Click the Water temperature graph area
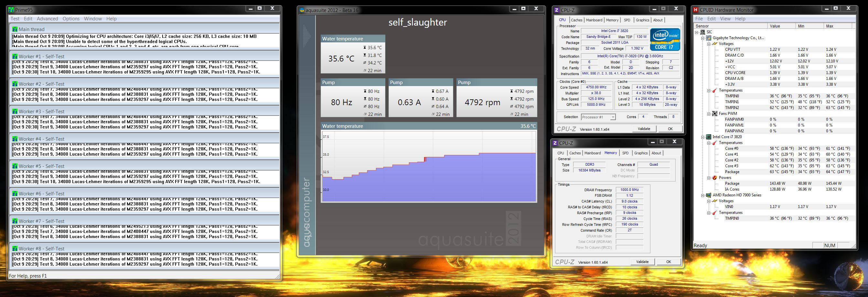 click(x=429, y=167)
